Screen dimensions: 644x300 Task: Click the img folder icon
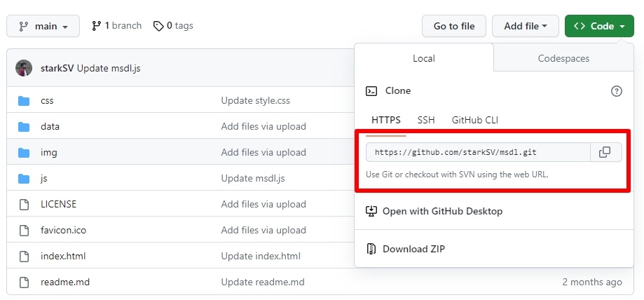pos(24,153)
